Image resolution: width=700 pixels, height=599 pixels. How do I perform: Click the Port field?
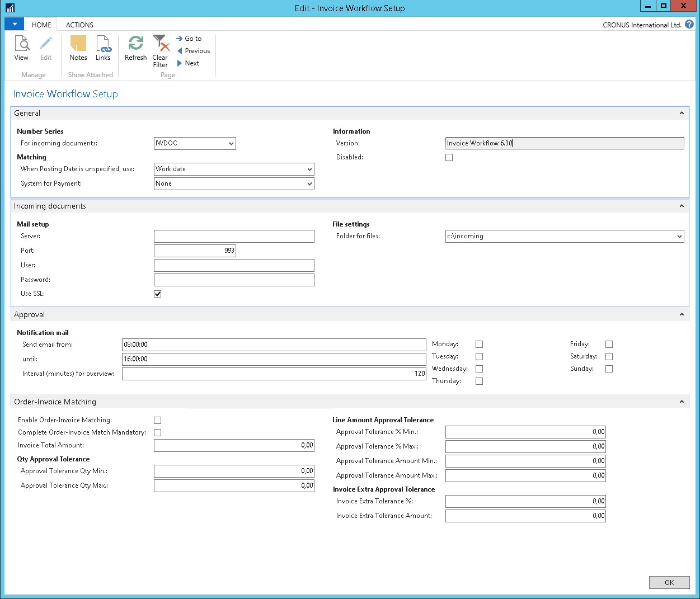point(195,251)
